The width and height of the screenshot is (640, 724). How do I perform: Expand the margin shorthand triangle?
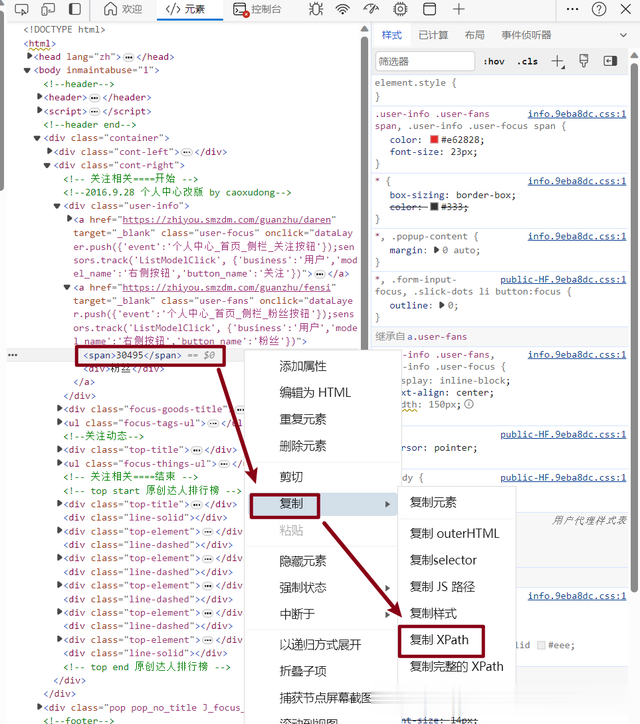point(436,250)
